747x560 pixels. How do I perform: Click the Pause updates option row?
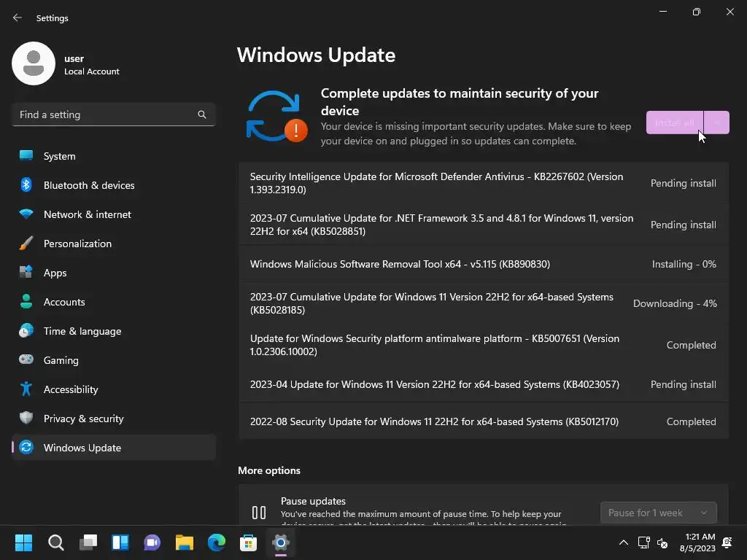click(484, 505)
